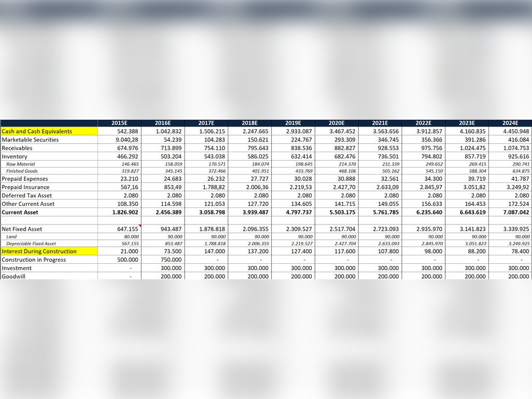
Task: Click the Net Fixed Asset row label
Action: point(22,229)
